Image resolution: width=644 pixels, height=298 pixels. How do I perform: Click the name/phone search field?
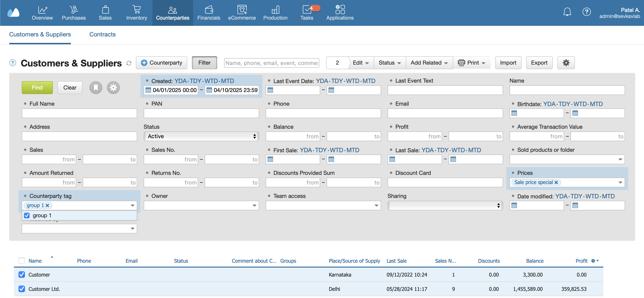point(271,63)
